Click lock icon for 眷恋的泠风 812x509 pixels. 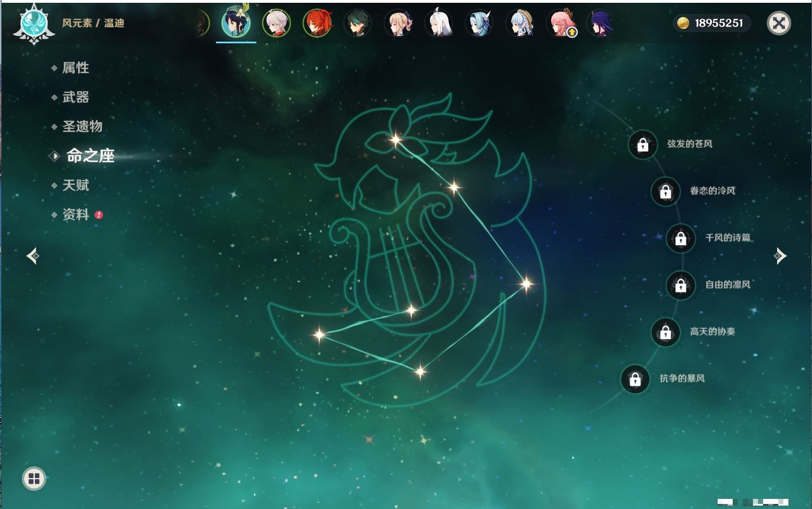[666, 191]
